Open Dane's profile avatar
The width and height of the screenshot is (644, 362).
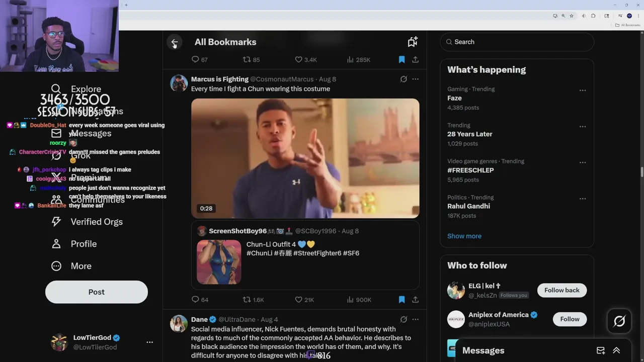point(179,323)
